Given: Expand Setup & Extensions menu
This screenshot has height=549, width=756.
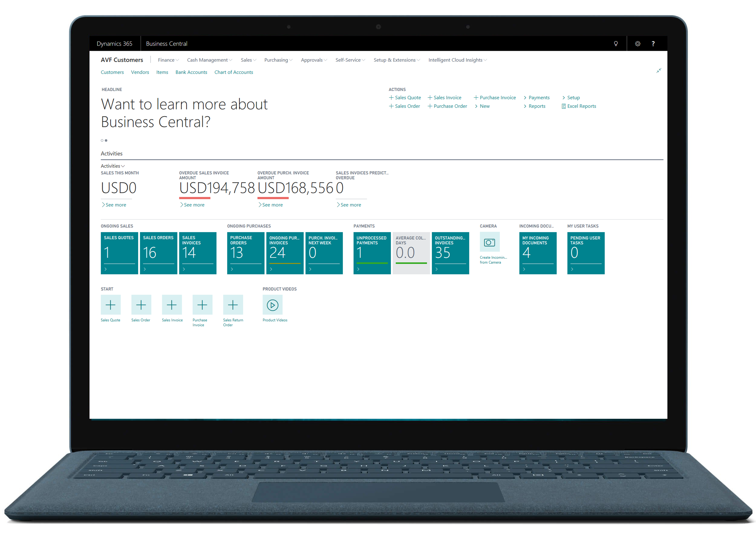Looking at the screenshot, I should point(397,60).
